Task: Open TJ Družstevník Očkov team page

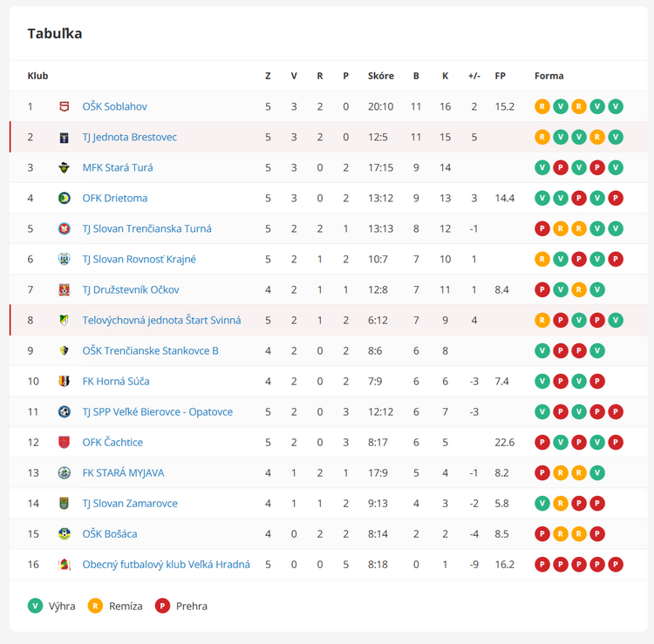Action: (x=130, y=289)
